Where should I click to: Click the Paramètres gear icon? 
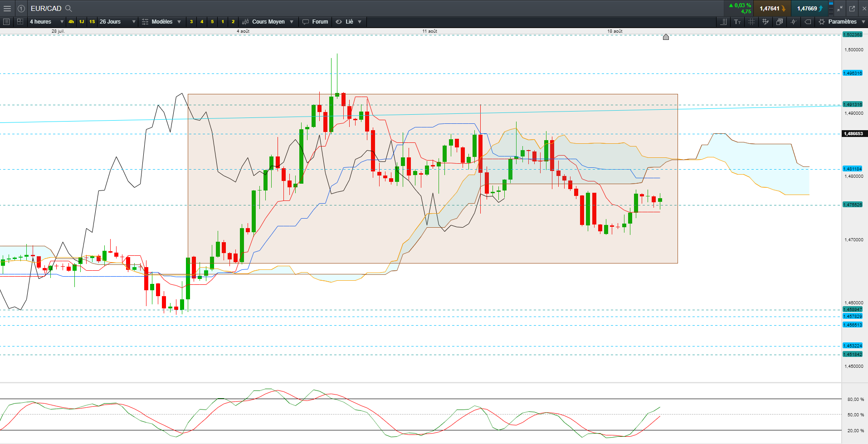click(x=822, y=22)
